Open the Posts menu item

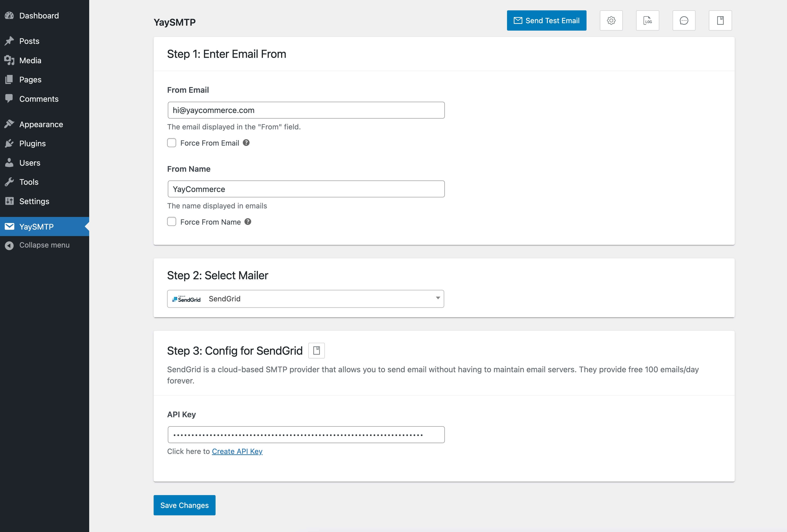click(x=44, y=41)
